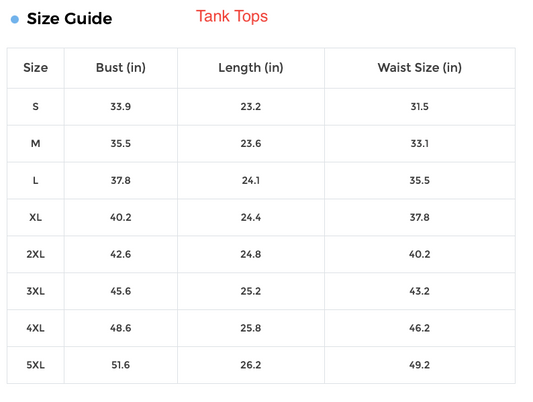The image size is (533, 402).
Task: Select the 4XL size row label
Action: coord(36,328)
